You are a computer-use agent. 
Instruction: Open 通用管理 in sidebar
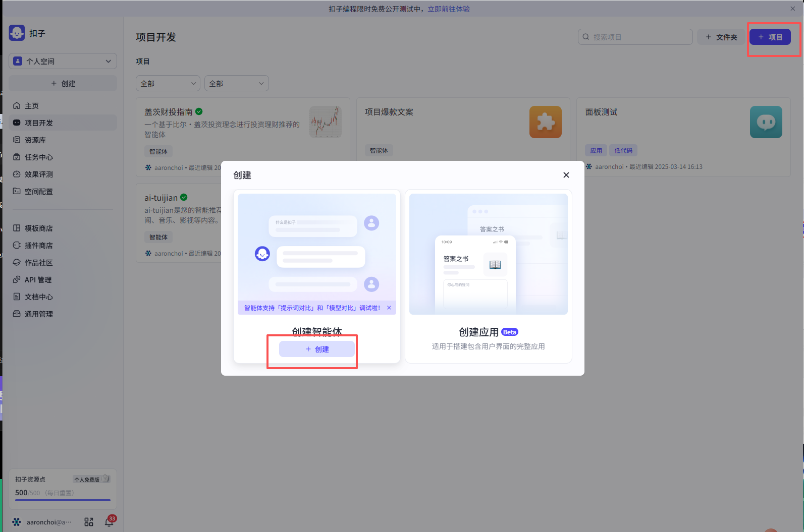pyautogui.click(x=63, y=314)
